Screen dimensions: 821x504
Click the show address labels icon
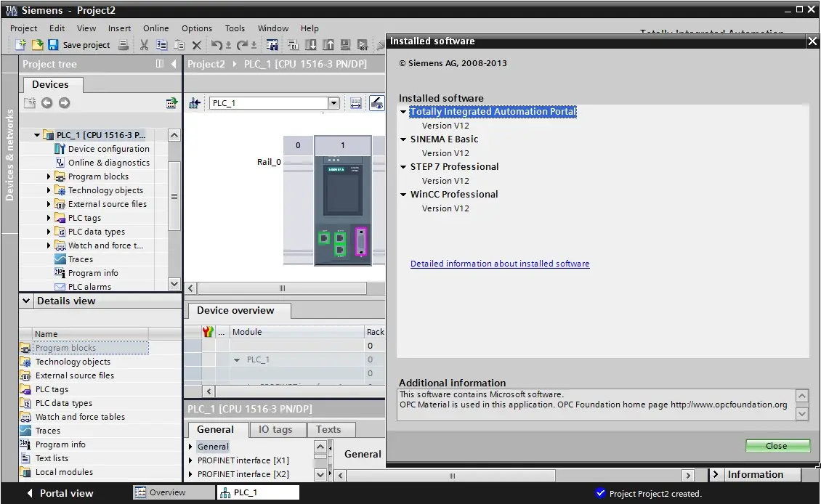[x=355, y=103]
